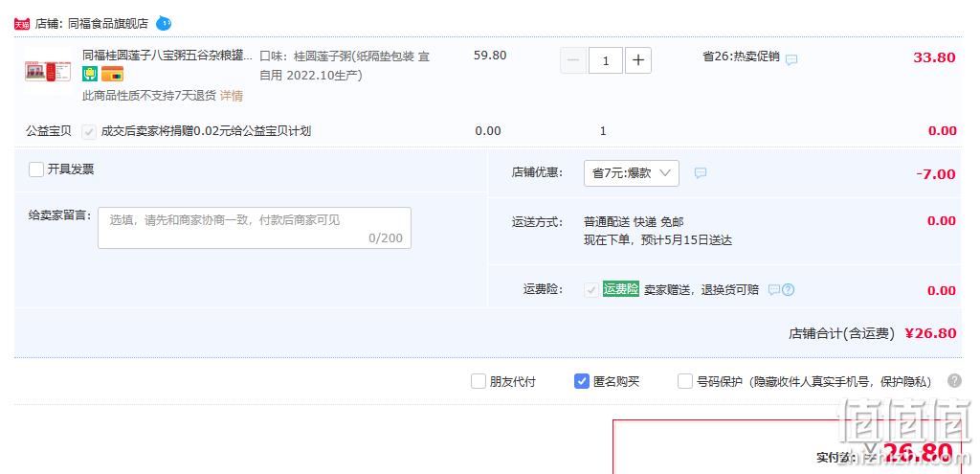Click the Tmall logo icon beside store name

click(x=22, y=24)
